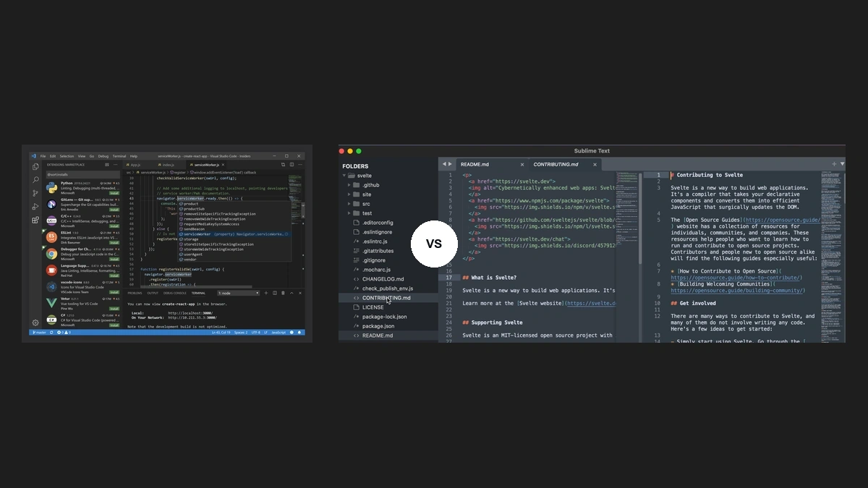Open Run and Debug icon in VS Code
The width and height of the screenshot is (868, 488).
[35, 206]
